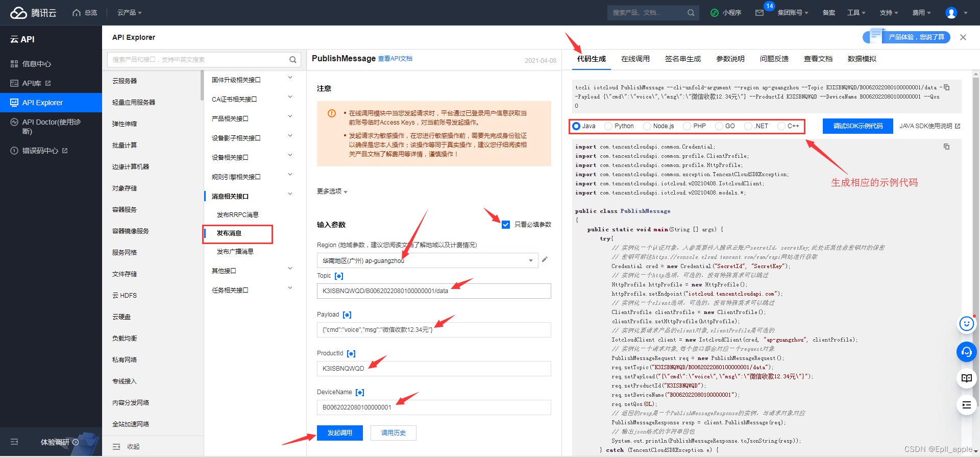Expand 更多选项 section

point(332,191)
